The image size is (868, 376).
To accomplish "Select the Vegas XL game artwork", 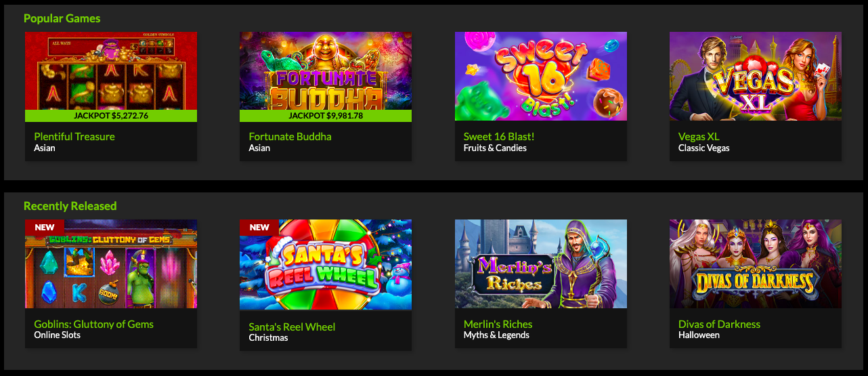I will click(x=756, y=76).
